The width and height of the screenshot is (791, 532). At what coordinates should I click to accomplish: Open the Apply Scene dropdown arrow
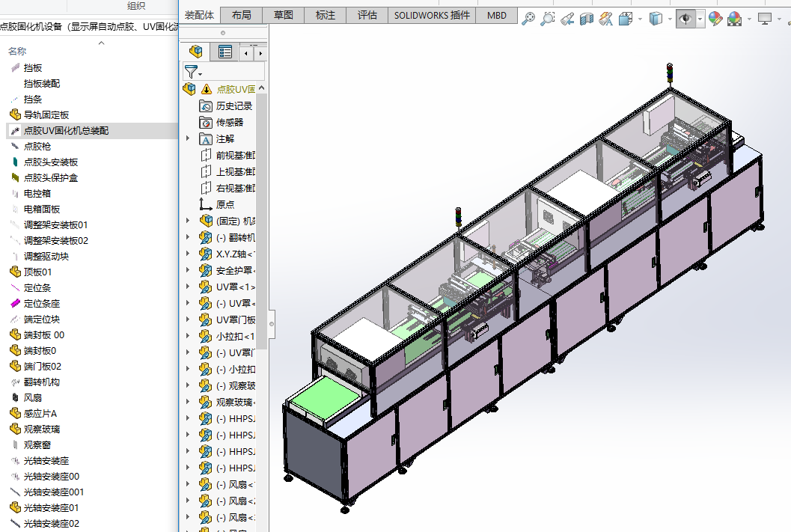tap(749, 19)
